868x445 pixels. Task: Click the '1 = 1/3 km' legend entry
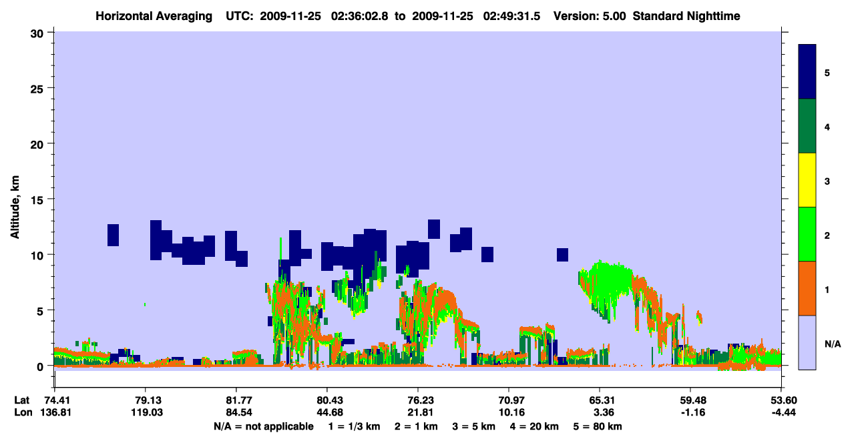click(x=355, y=426)
